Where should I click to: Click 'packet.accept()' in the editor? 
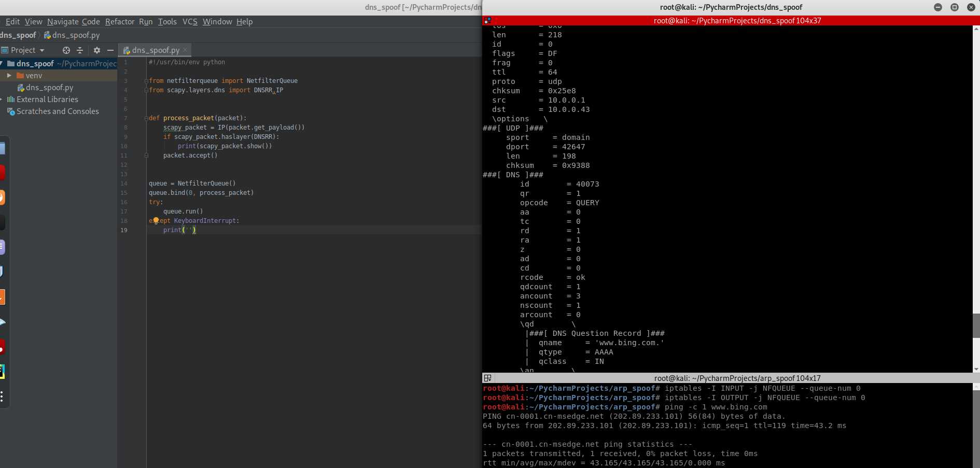190,155
